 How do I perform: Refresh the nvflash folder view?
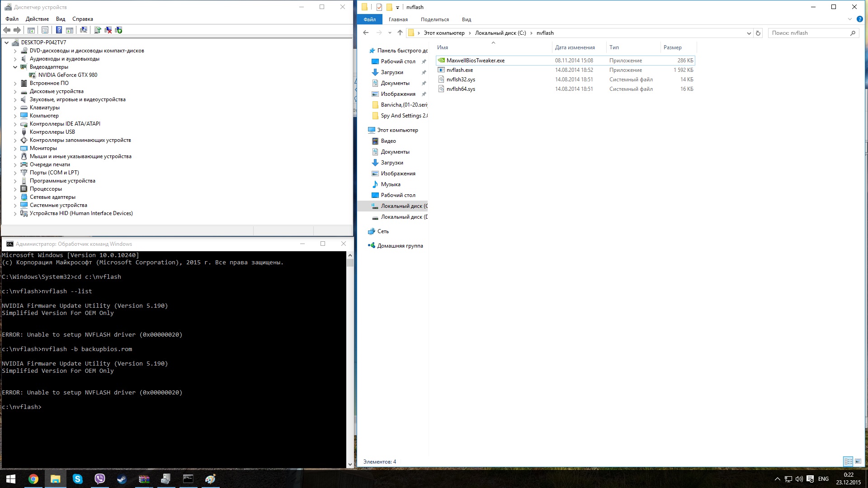point(758,33)
